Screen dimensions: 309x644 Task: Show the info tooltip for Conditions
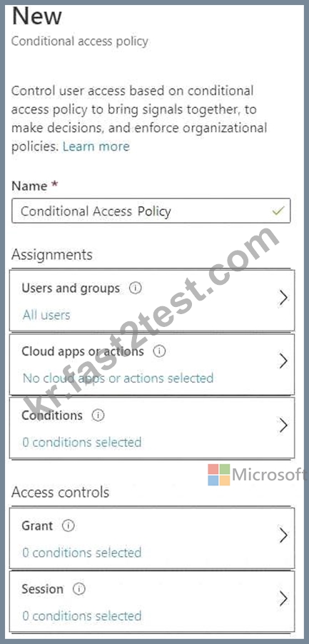pos(98,416)
